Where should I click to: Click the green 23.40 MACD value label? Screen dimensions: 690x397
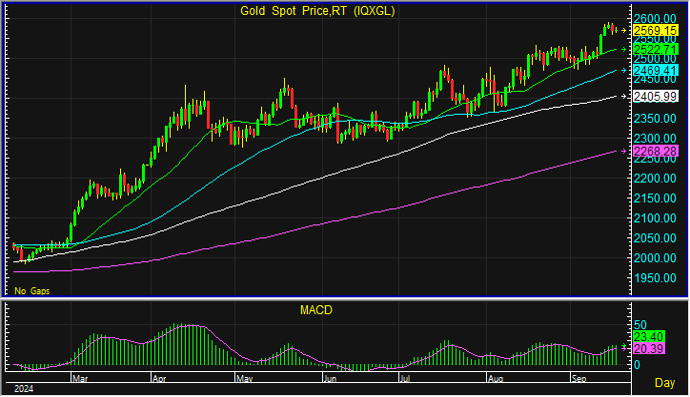[x=649, y=337]
